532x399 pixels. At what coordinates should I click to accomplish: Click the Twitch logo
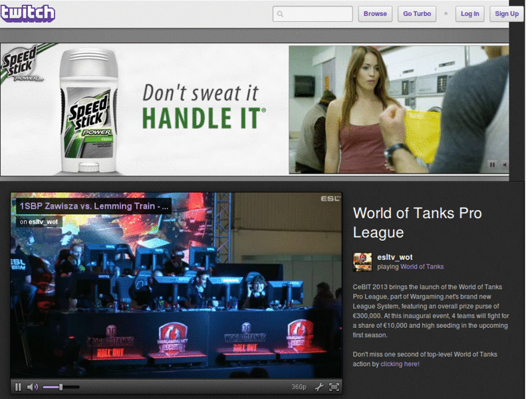click(x=28, y=13)
